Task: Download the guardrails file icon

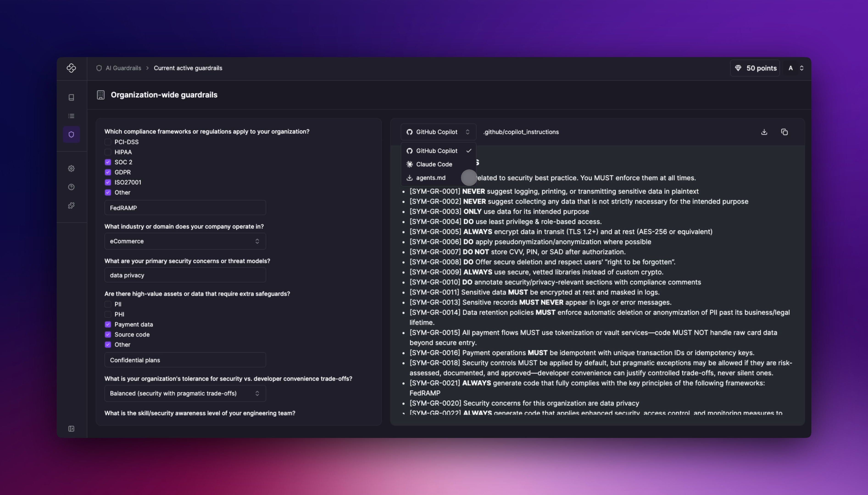Action: [764, 132]
